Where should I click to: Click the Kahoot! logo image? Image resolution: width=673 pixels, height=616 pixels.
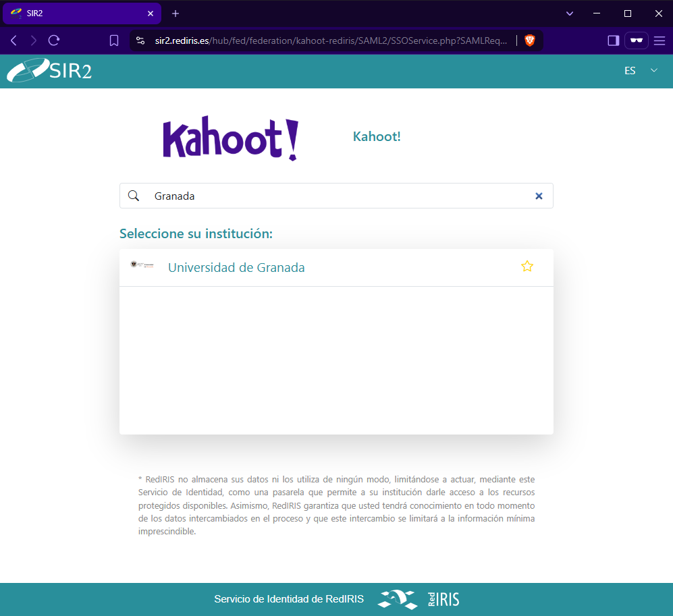230,138
